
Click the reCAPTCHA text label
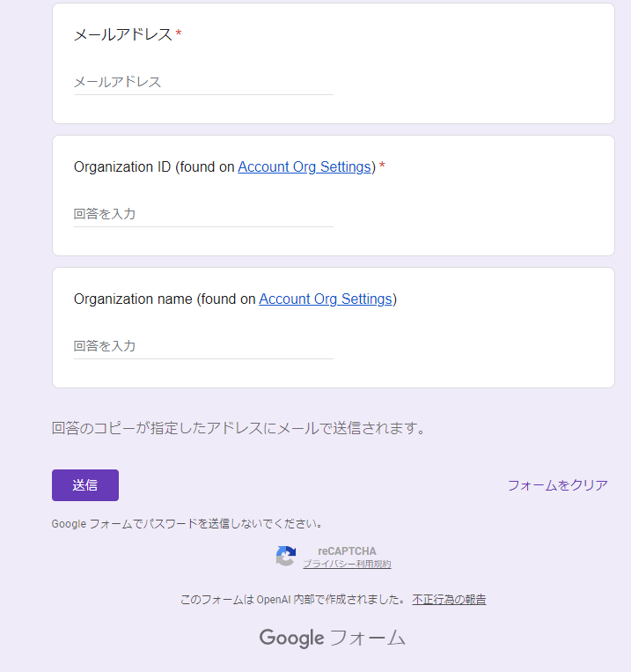point(347,551)
